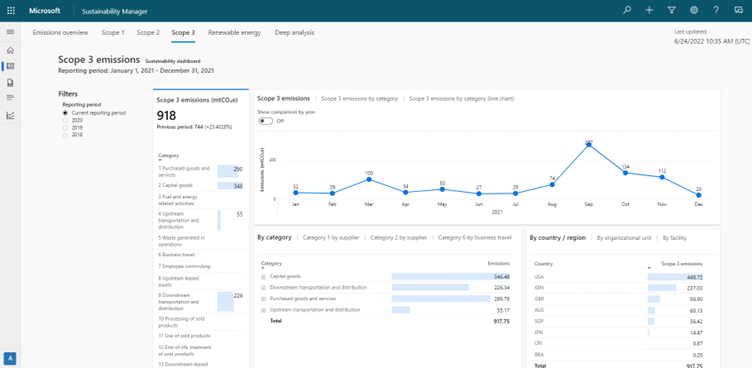Select the 2019 reporting period radio button
The width and height of the screenshot is (752, 368).
[65, 128]
